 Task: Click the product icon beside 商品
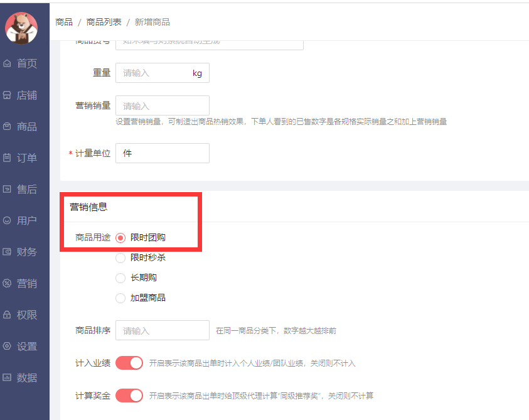(8, 126)
